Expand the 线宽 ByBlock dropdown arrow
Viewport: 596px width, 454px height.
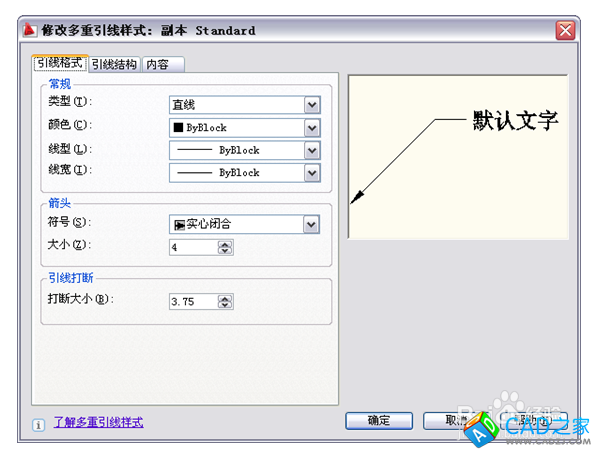(312, 173)
